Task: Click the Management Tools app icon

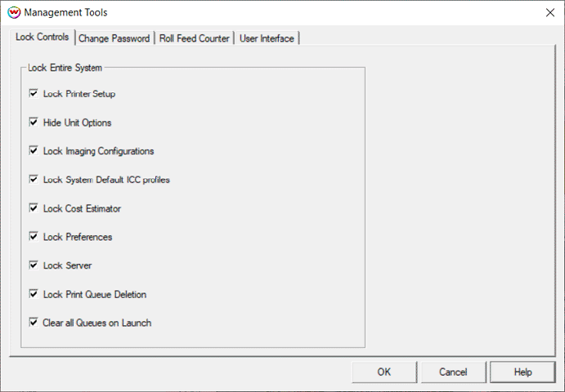Action: coord(13,12)
